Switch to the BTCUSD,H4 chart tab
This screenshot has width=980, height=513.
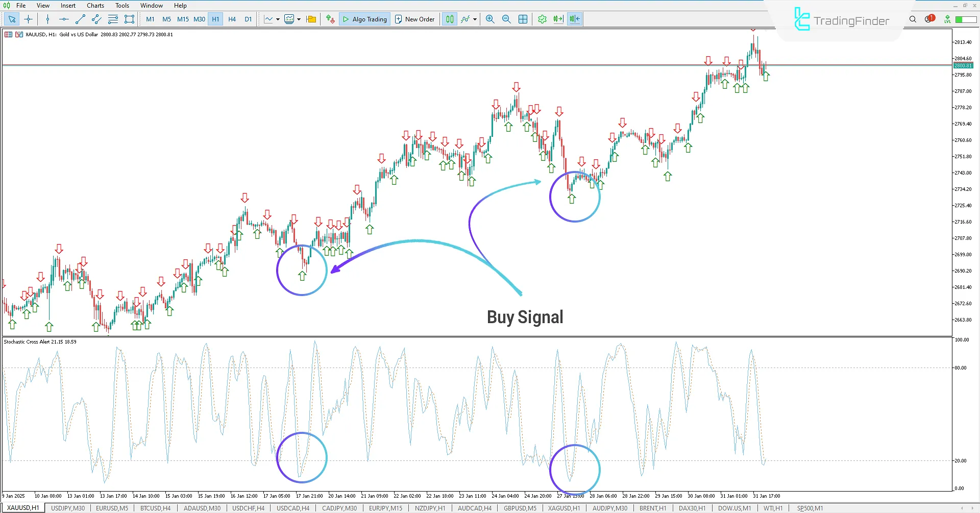point(155,508)
